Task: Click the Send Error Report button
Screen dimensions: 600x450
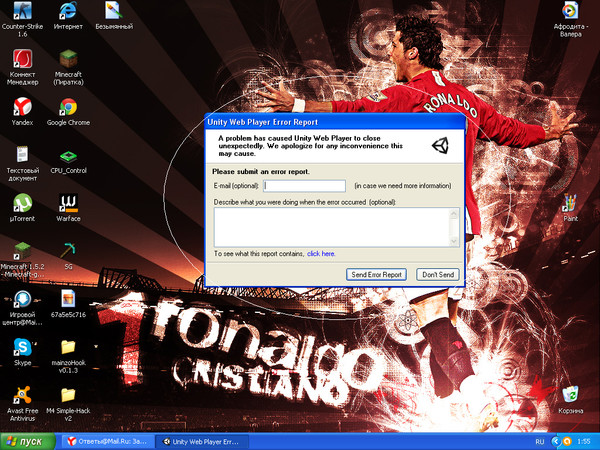Action: (376, 274)
